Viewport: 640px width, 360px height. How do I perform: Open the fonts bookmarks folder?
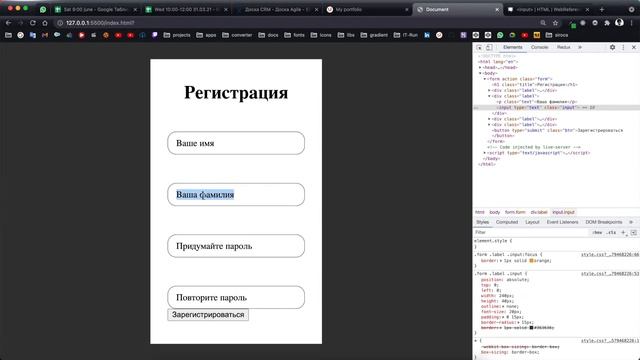(x=294, y=35)
